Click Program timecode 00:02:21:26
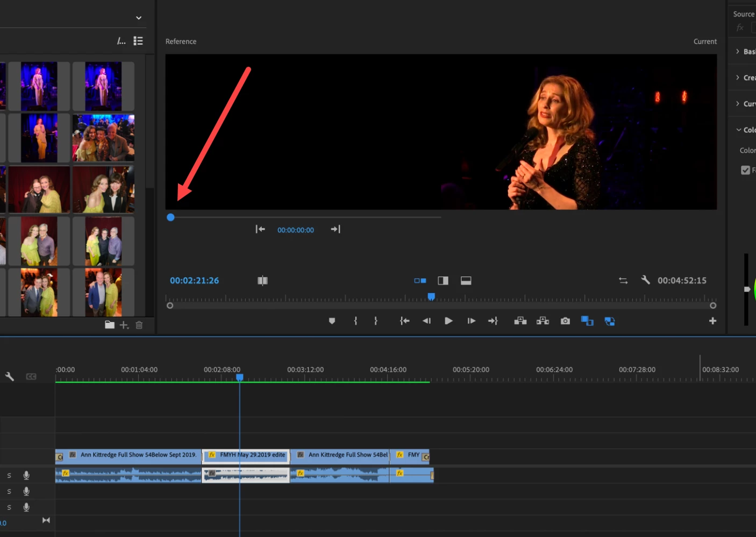The image size is (756, 537). tap(194, 280)
